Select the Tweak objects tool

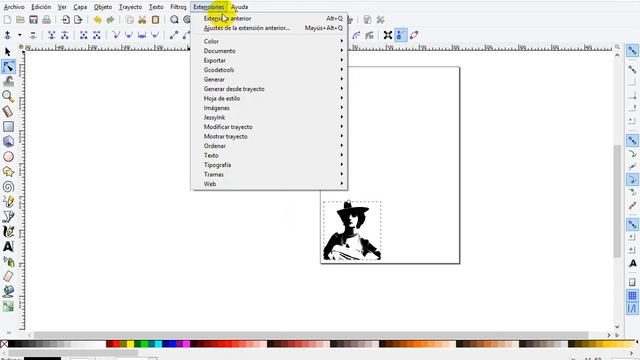(x=8, y=81)
